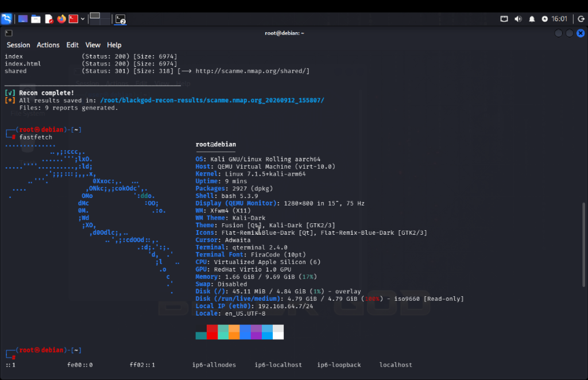Click the 'OS: Kali GNU/Linux Rolling' line
Image resolution: width=588 pixels, height=380 pixels.
click(258, 159)
